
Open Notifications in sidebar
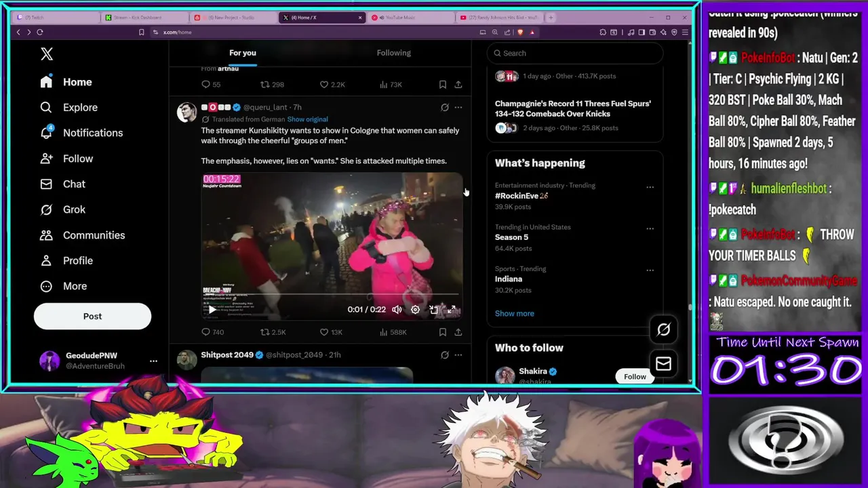pos(81,133)
